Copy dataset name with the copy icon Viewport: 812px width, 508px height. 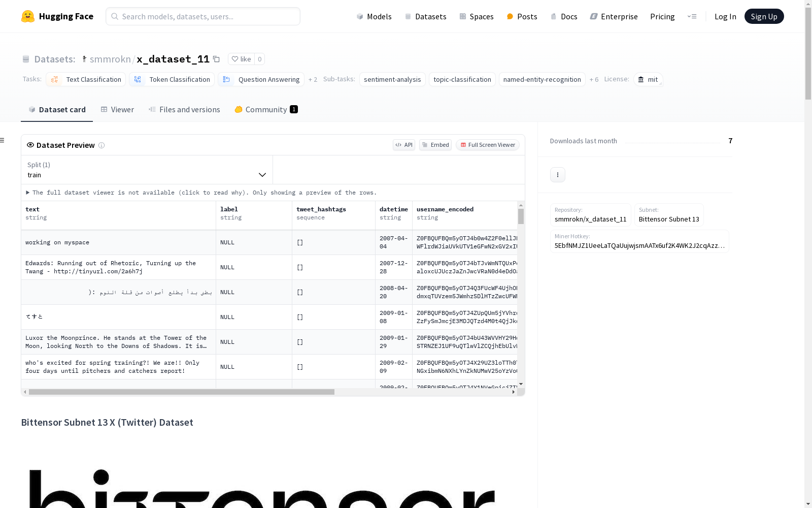pyautogui.click(x=216, y=59)
